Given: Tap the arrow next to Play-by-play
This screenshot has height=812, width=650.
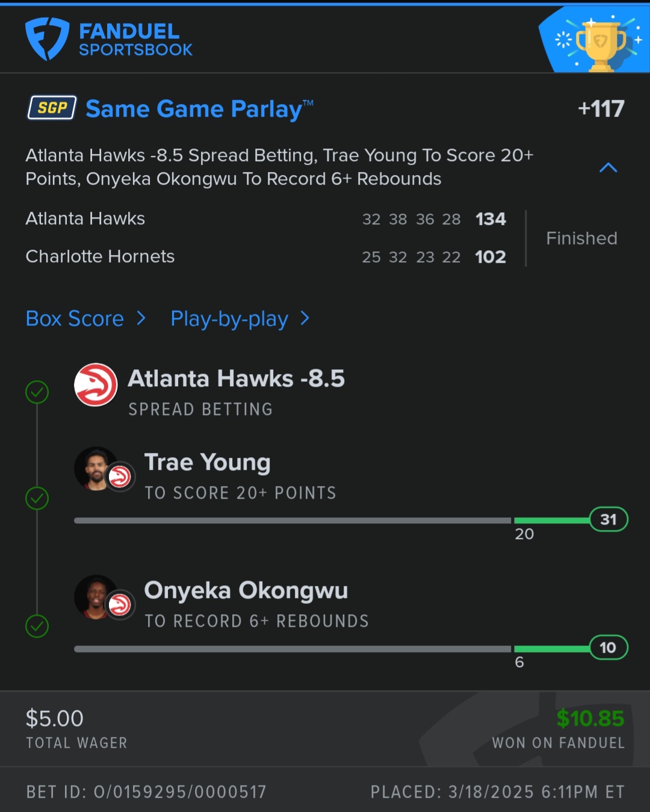Looking at the screenshot, I should click(305, 318).
